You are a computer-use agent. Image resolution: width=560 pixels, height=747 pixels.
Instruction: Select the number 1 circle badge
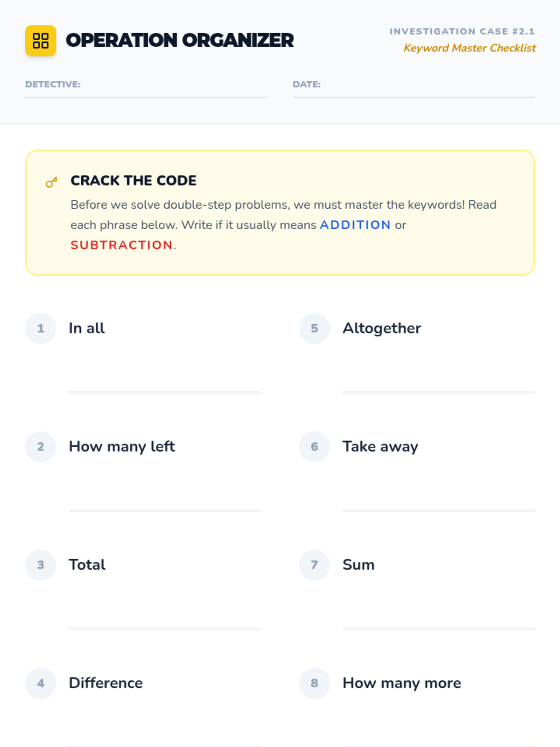pyautogui.click(x=41, y=328)
